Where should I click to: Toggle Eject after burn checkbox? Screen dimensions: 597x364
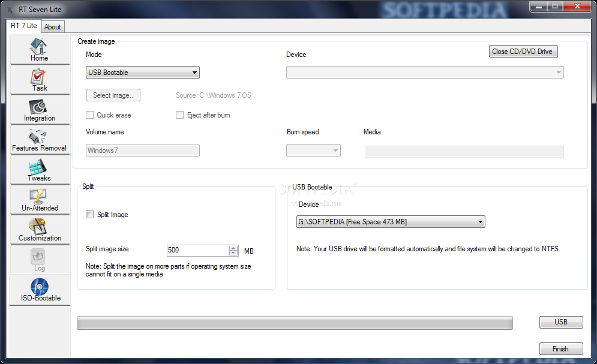180,115
